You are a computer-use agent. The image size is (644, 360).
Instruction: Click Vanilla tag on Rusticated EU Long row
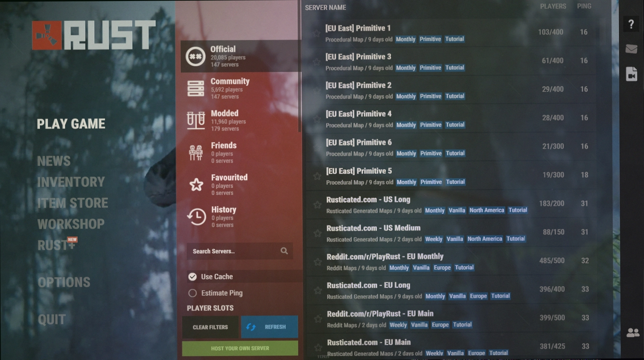[457, 296]
